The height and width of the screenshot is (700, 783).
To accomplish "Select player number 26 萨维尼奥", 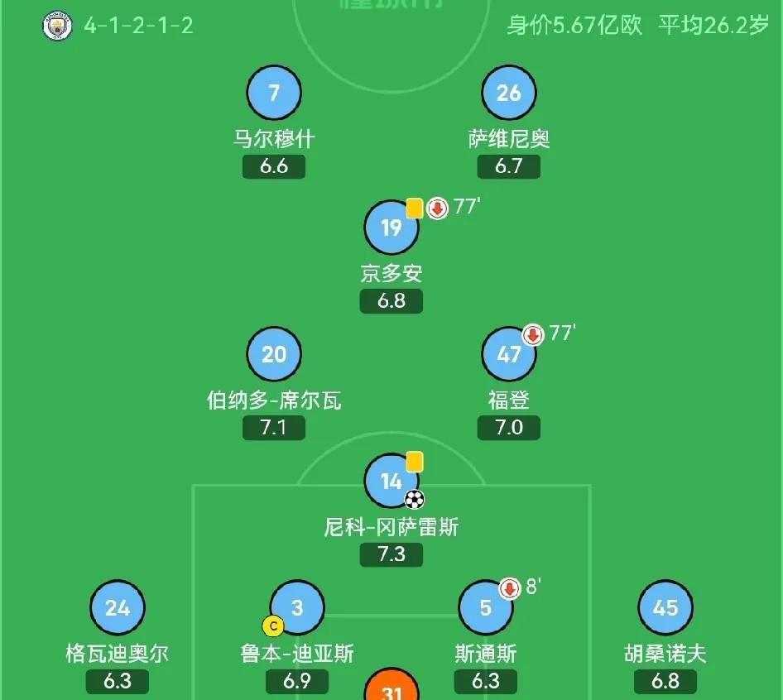I will pyautogui.click(x=509, y=93).
